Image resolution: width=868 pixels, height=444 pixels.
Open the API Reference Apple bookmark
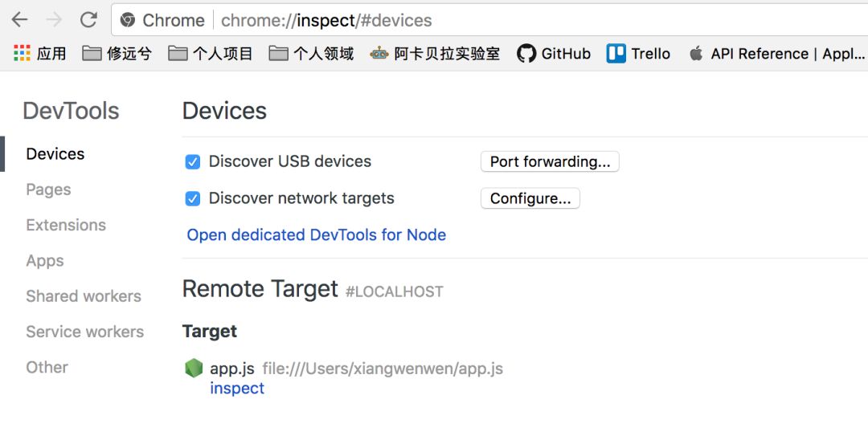777,54
